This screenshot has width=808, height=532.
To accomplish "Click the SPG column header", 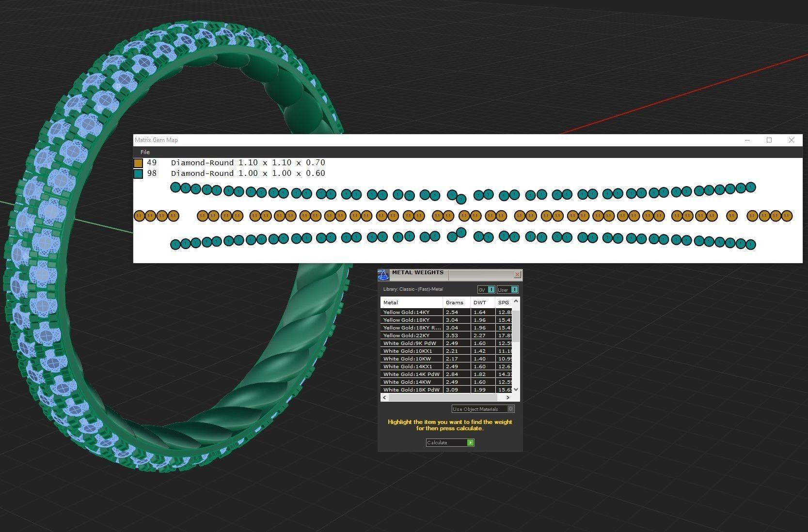I will pyautogui.click(x=504, y=302).
